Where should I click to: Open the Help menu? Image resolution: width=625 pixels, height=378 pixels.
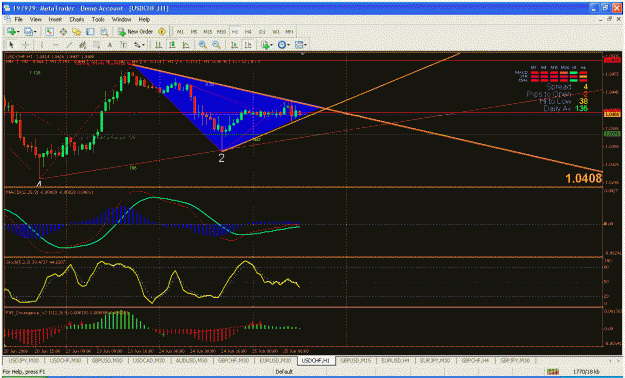click(x=144, y=20)
